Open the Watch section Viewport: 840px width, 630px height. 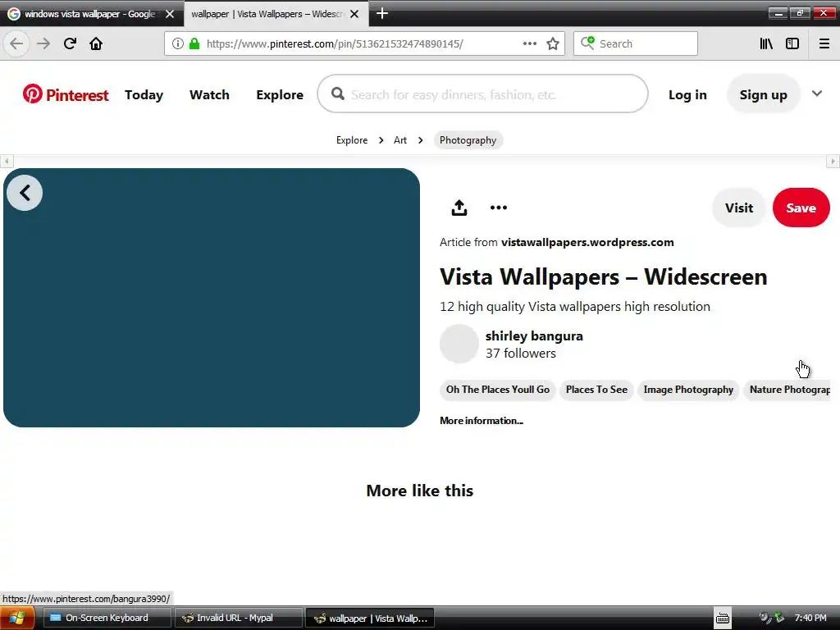tap(209, 95)
